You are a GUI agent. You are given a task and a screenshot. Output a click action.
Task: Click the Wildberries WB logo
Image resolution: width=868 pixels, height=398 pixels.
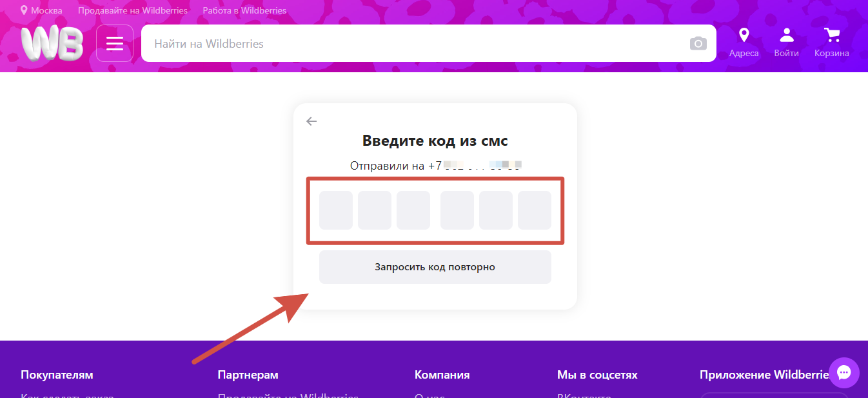(x=52, y=44)
